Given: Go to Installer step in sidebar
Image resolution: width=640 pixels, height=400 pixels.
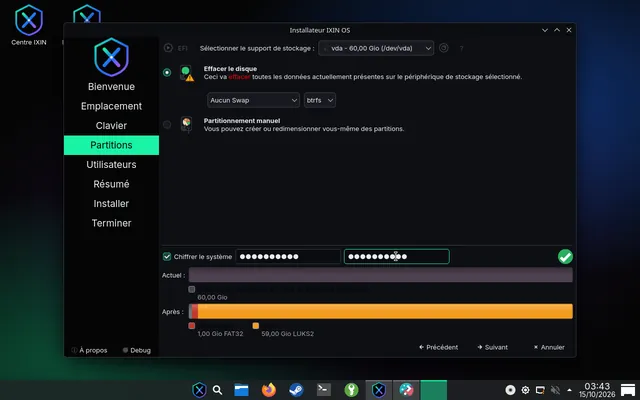Looking at the screenshot, I should (x=111, y=204).
